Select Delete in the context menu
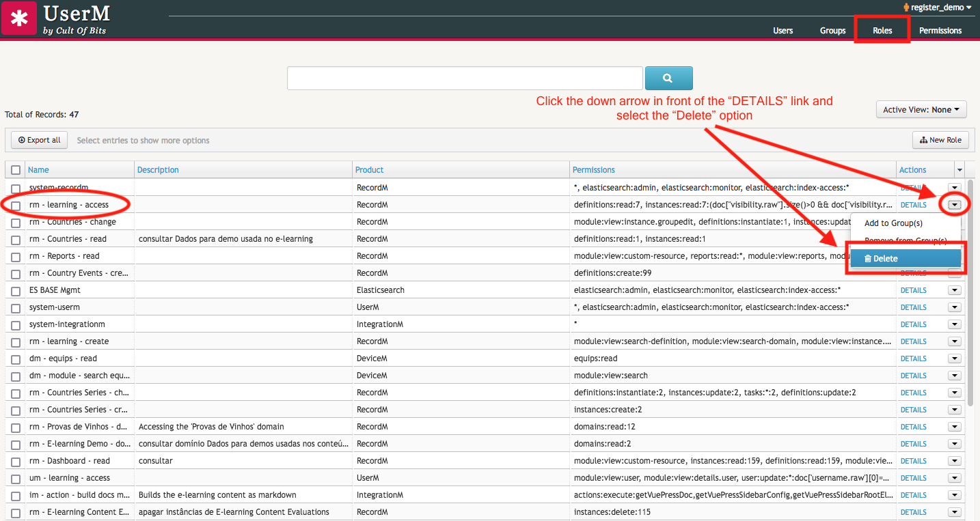 (906, 259)
